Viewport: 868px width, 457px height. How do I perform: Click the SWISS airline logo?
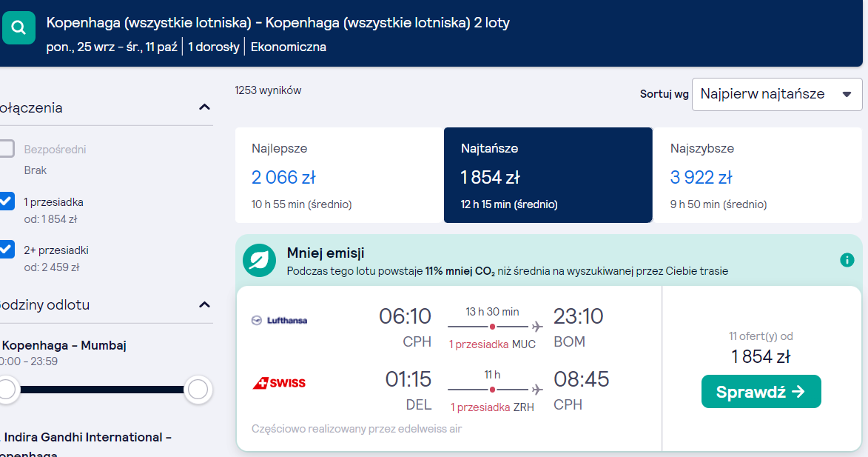coord(279,383)
